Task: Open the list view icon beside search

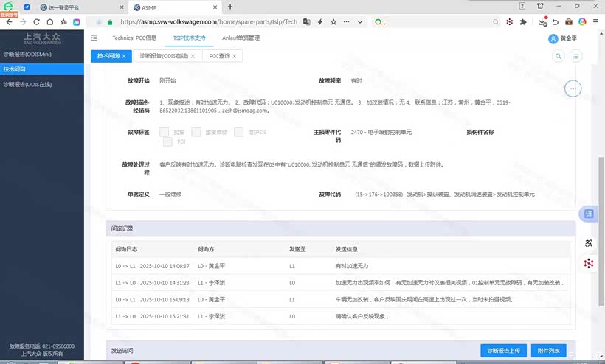Action: [575, 56]
